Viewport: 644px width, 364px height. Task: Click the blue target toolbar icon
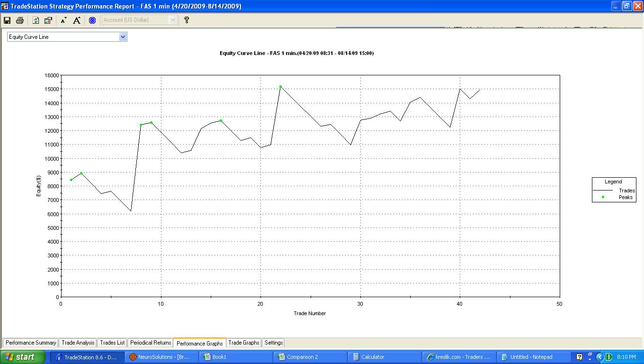click(x=92, y=20)
